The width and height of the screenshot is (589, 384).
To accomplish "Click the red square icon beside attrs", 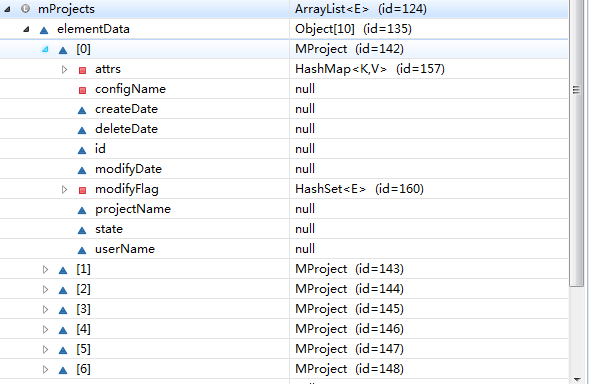I will point(82,70).
